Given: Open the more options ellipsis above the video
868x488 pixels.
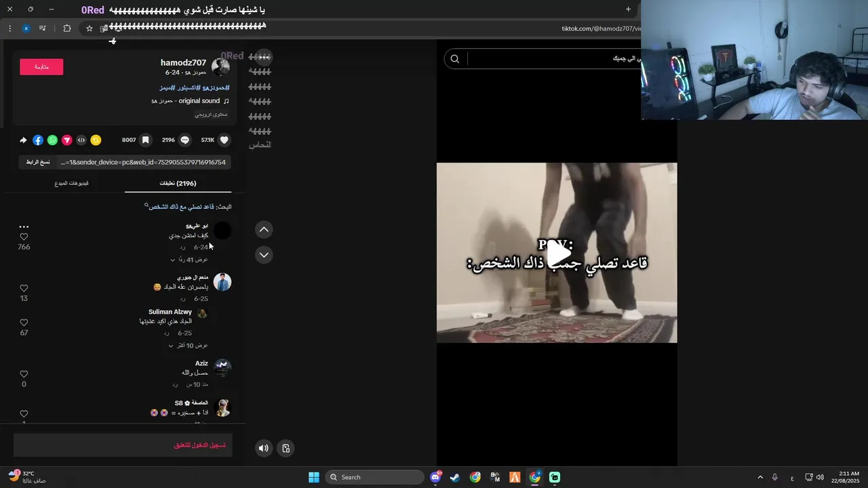Looking at the screenshot, I should pyautogui.click(x=264, y=57).
